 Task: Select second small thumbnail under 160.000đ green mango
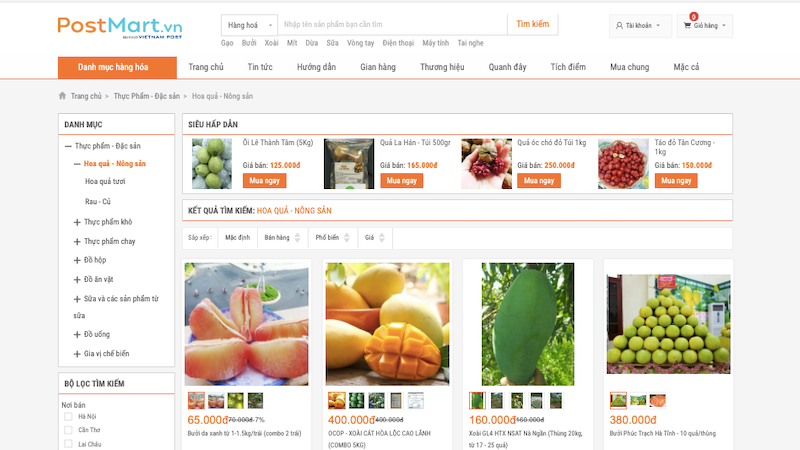click(497, 401)
